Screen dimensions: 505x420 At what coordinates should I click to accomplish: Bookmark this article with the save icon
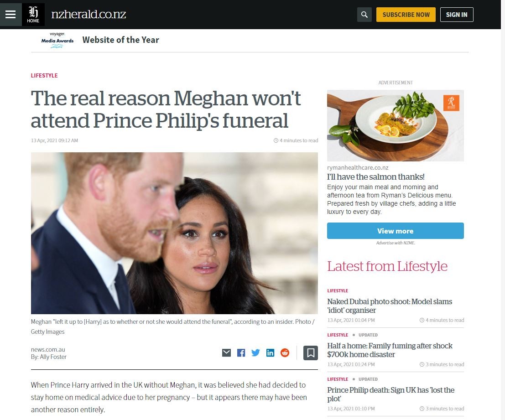(311, 353)
